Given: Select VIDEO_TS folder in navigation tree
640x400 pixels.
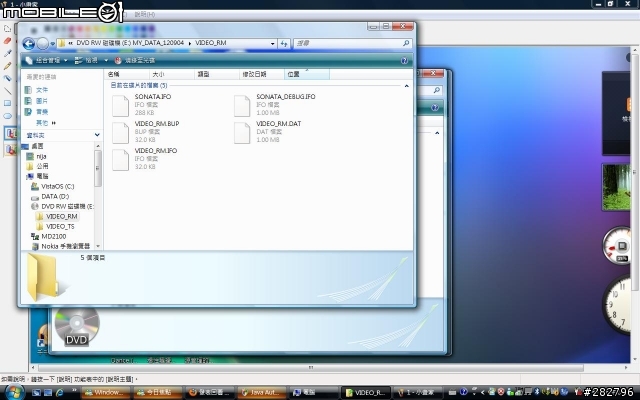Looking at the screenshot, I should tap(60, 226).
